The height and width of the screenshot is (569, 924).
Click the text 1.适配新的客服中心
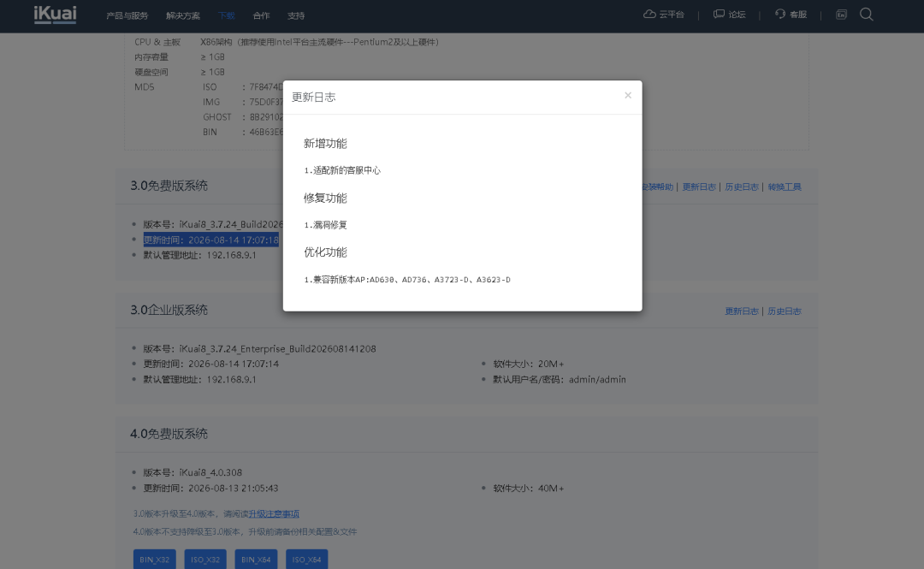[342, 170]
